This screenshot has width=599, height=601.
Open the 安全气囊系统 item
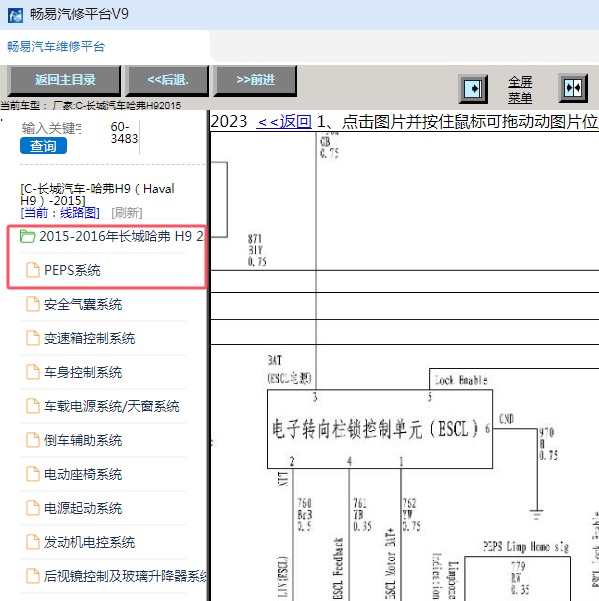pos(83,305)
